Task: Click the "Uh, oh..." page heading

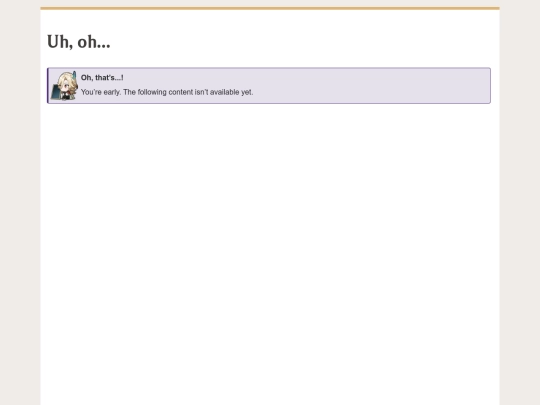Action: pos(79,42)
